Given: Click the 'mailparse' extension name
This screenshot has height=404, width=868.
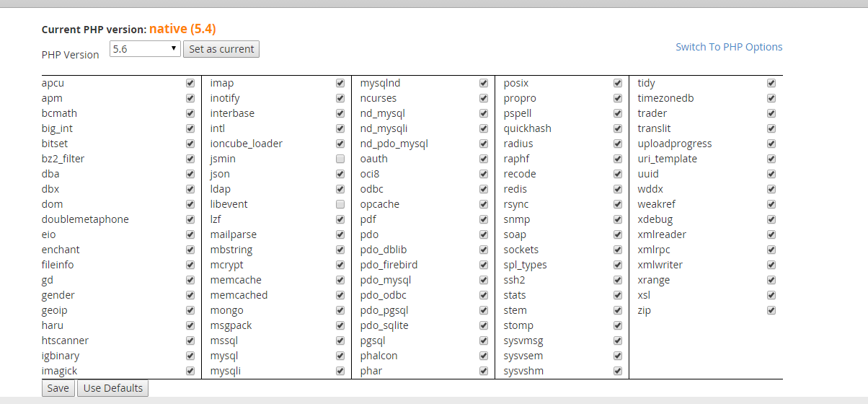Looking at the screenshot, I should [x=234, y=234].
